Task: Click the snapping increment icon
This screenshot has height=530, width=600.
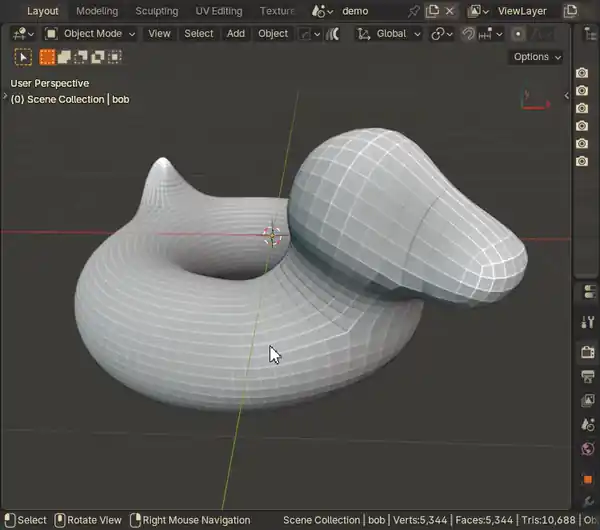Action: tap(485, 34)
